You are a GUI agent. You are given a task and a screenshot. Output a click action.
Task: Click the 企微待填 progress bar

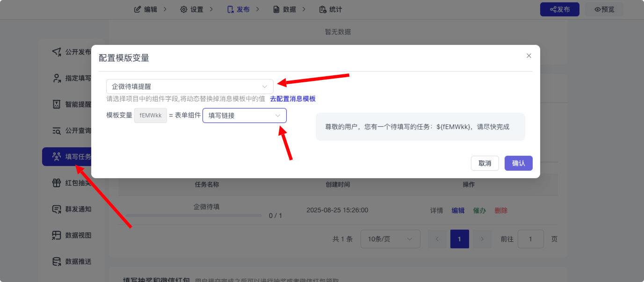(x=194, y=216)
